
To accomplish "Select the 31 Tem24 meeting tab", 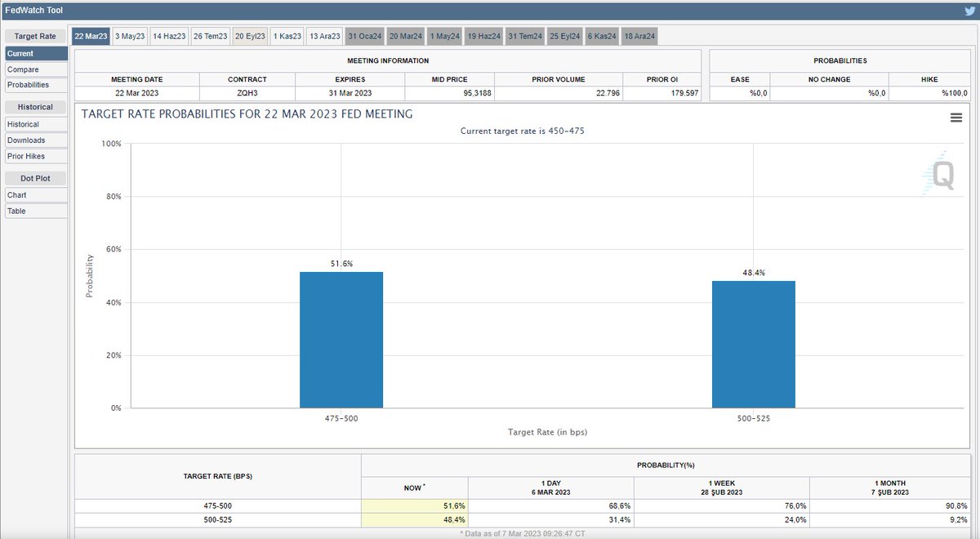I will [x=524, y=36].
